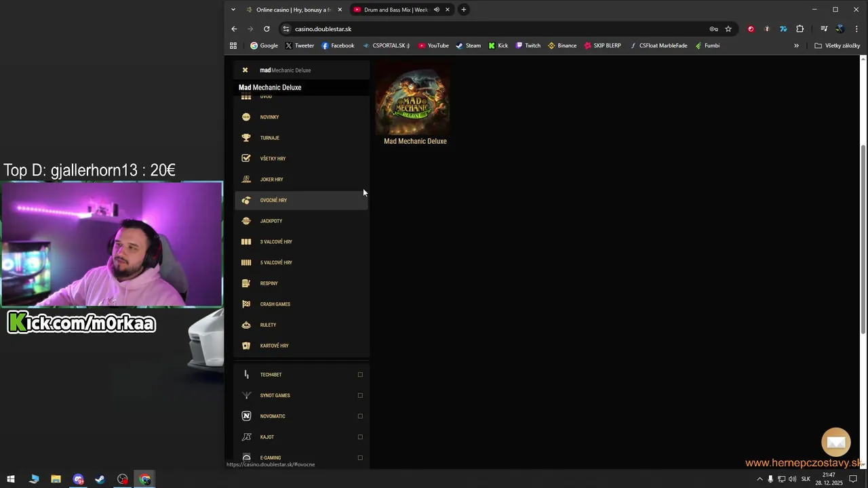Open the Google bookmark

(264, 45)
